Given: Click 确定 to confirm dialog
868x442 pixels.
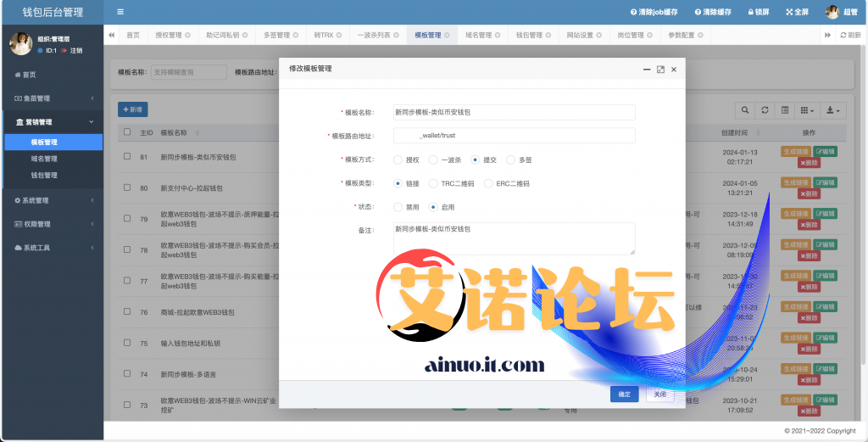Looking at the screenshot, I should click(x=625, y=394).
